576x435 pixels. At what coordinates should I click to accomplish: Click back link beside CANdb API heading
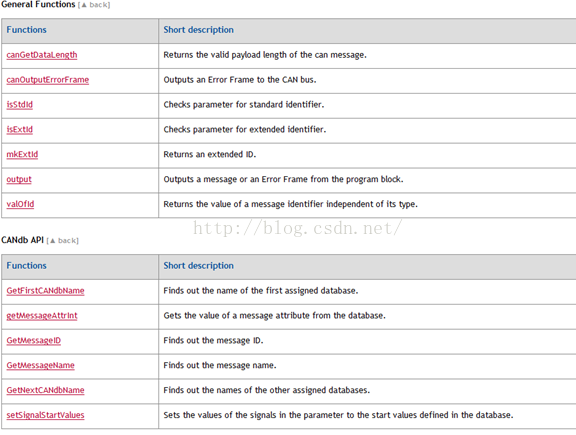[x=67, y=241]
